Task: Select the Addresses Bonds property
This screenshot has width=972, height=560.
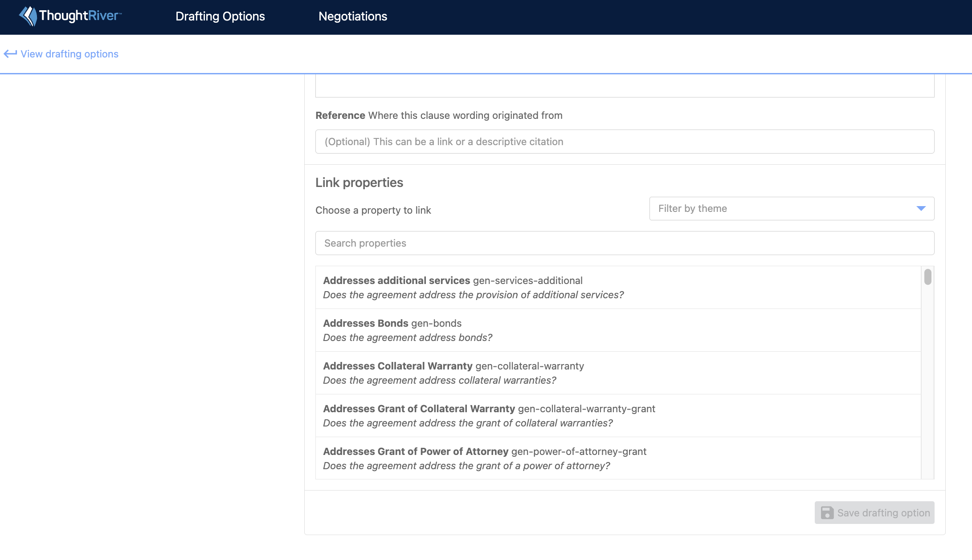Action: tap(618, 330)
